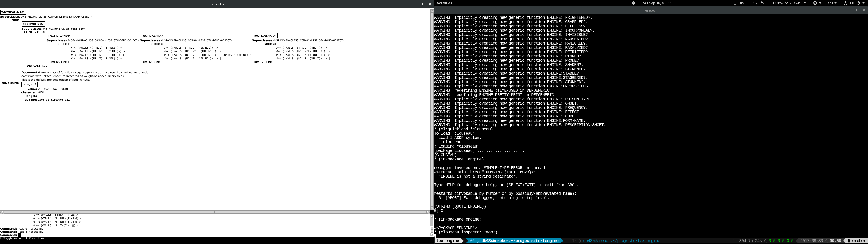868x244 pixels.
Task: Click the as time: 1900-01-01T00:00:02Z value
Action: click(x=54, y=100)
